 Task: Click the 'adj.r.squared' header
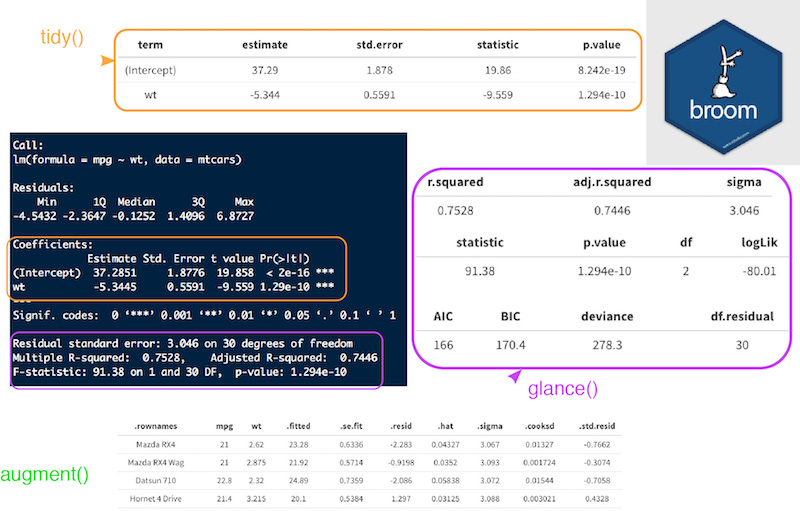611,183
